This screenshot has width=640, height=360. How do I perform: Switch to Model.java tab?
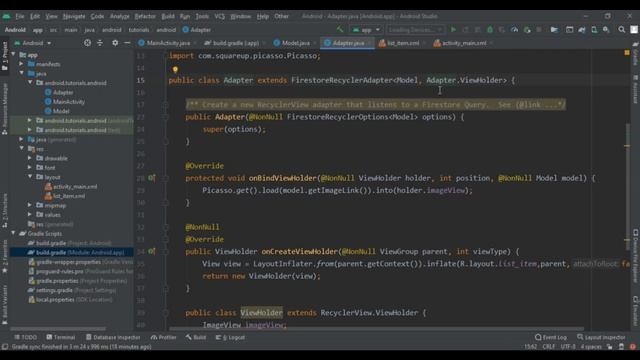(295, 43)
